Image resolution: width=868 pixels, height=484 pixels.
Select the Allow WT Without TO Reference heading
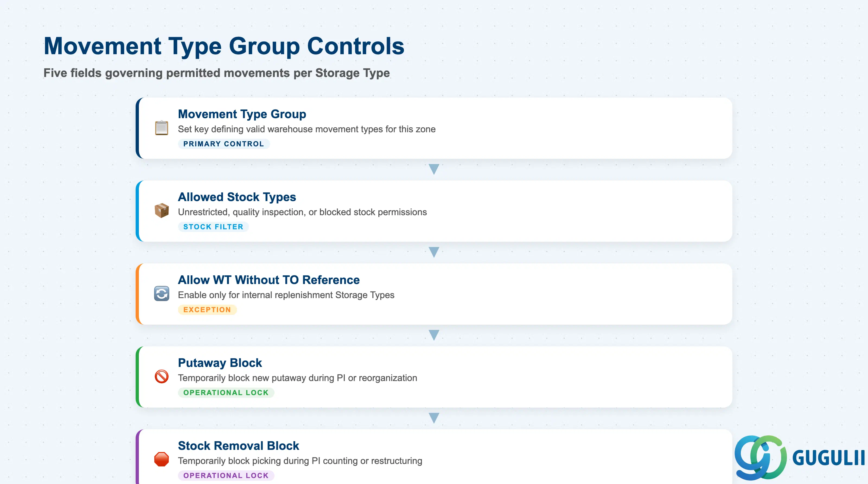[269, 280]
